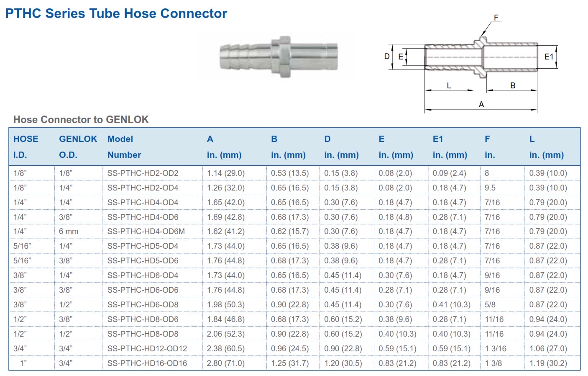Click the E1 value 0.09 (2.4)
Viewport: 588px width, 376px height.
[450, 173]
